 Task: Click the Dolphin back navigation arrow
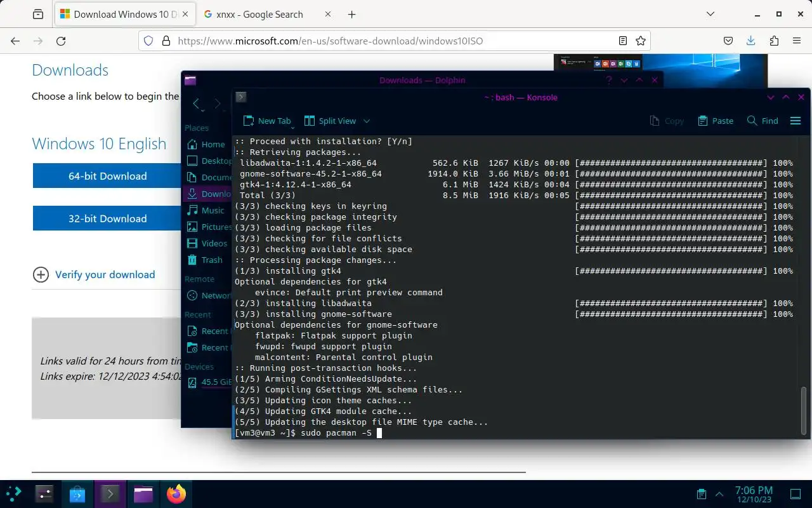point(196,104)
